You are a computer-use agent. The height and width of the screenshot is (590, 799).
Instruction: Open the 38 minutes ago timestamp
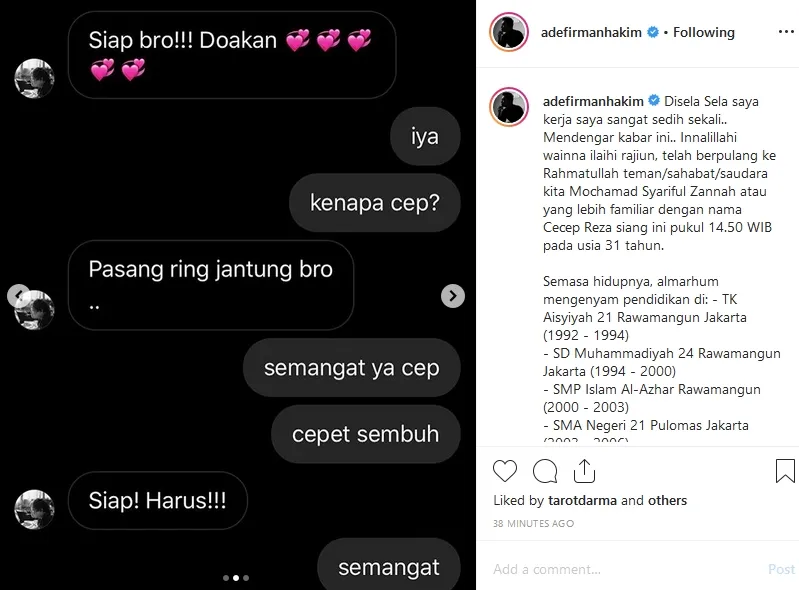(x=534, y=523)
